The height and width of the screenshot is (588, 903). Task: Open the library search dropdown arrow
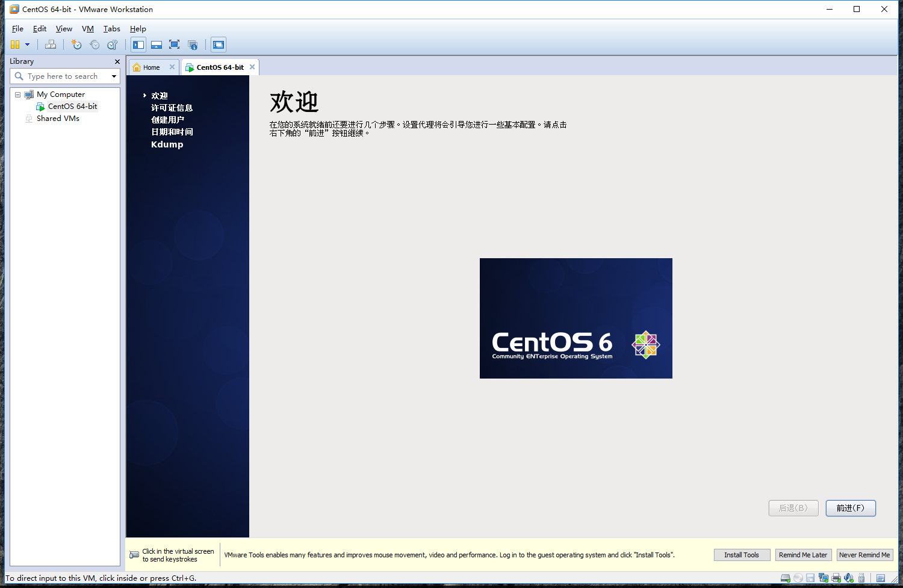114,76
